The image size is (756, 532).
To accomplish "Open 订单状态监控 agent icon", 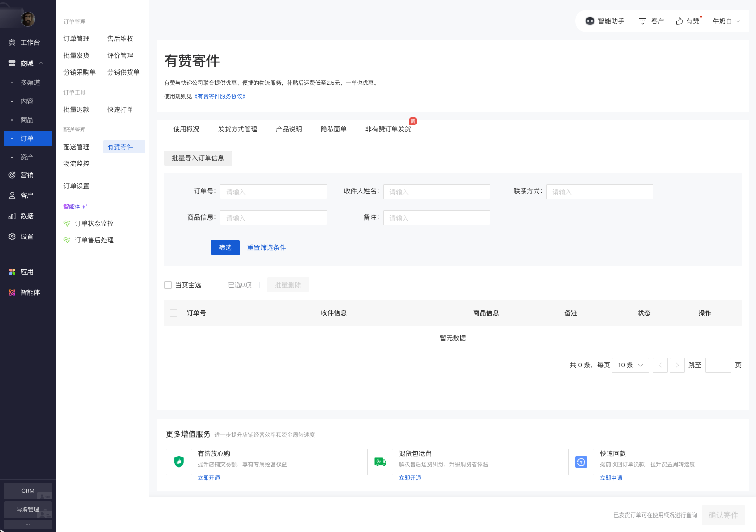I will (x=67, y=223).
